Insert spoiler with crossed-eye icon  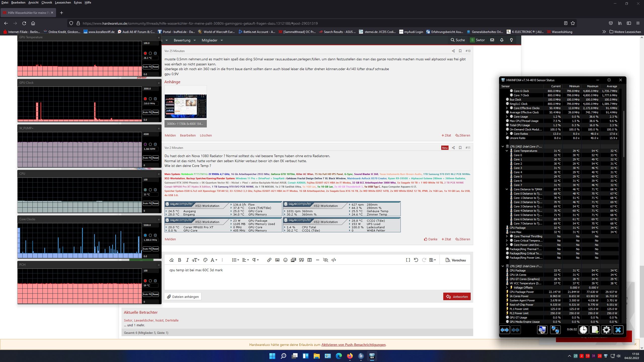tap(326, 260)
